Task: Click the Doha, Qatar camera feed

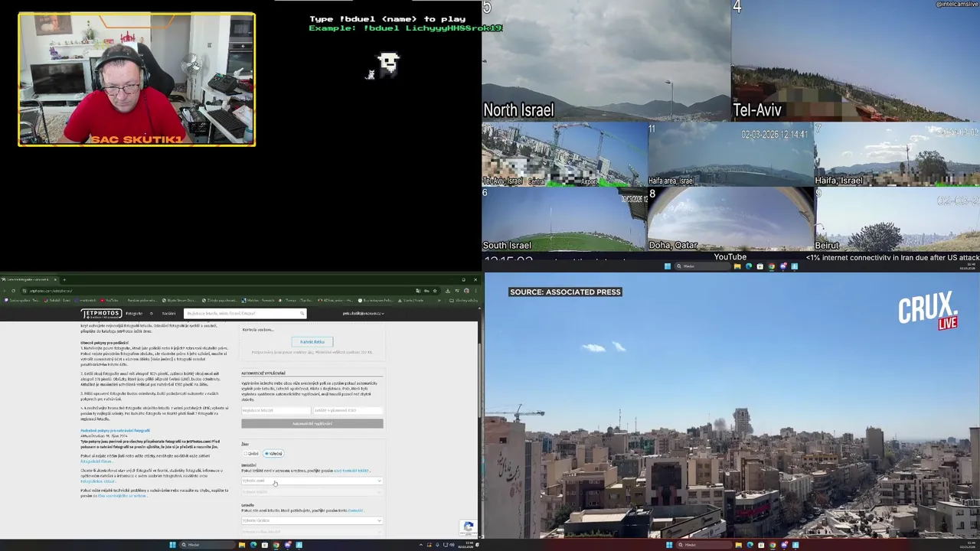Action: (730, 220)
